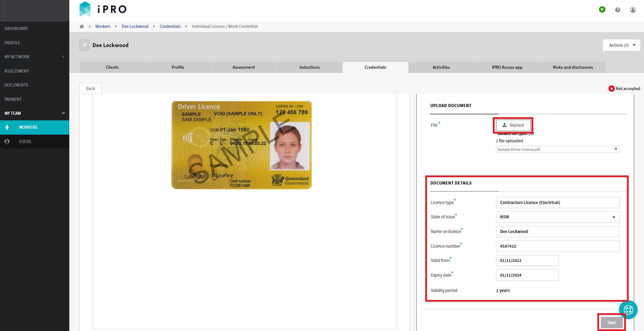Click the back arrow beside Dee Lockwood

coord(84,45)
